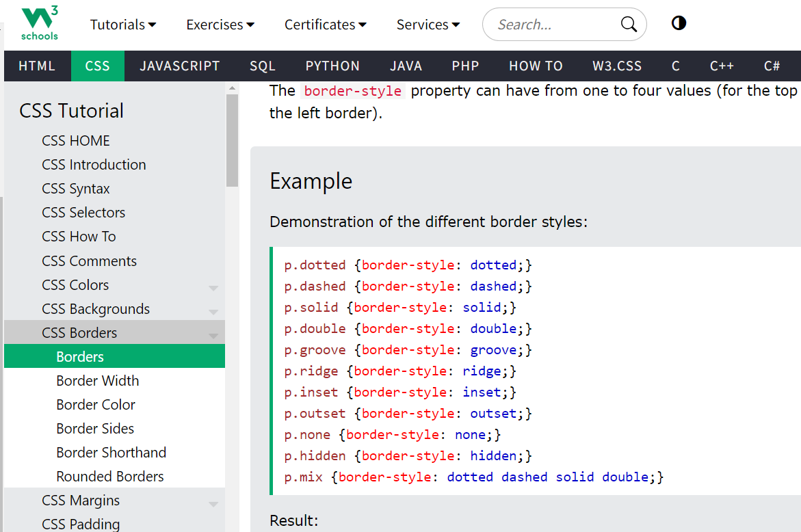Screen dimensions: 801x532
Task: Open the Exercises dropdown menu
Action: point(220,25)
